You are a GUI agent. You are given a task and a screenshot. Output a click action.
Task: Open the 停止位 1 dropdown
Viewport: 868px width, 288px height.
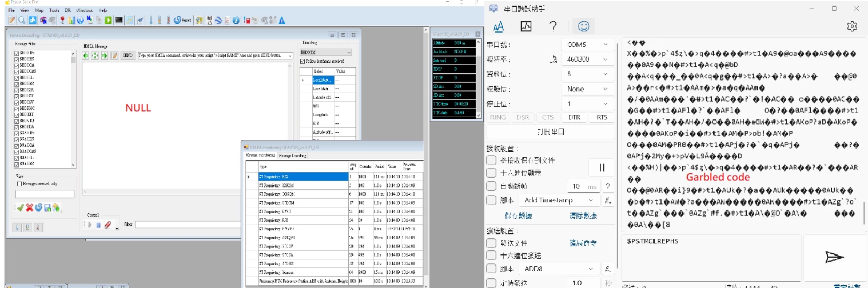click(588, 104)
